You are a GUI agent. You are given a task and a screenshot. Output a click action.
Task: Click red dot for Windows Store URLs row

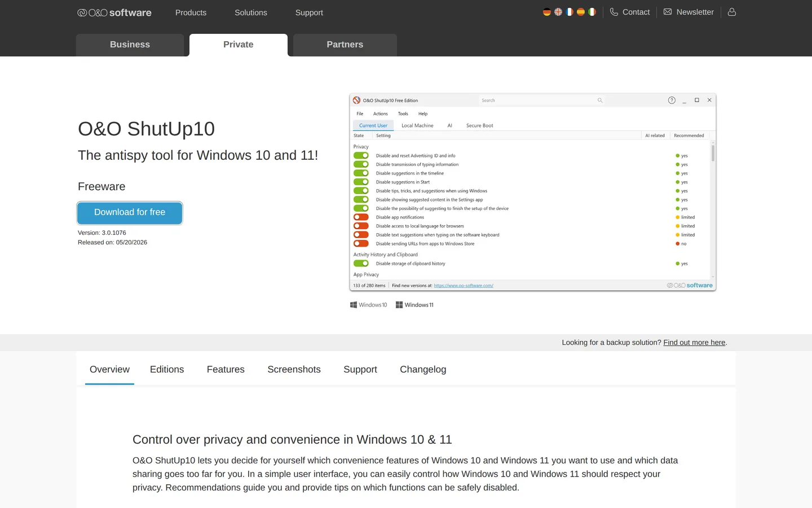point(678,244)
